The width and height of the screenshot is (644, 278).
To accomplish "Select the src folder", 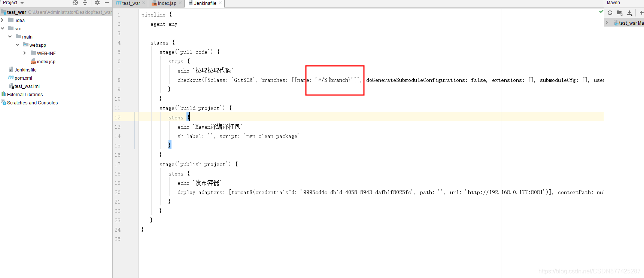I will click(x=15, y=29).
